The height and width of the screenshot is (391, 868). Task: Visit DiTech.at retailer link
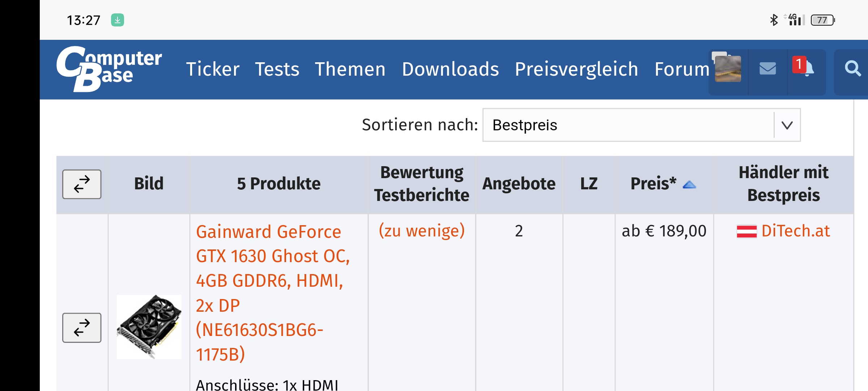795,231
